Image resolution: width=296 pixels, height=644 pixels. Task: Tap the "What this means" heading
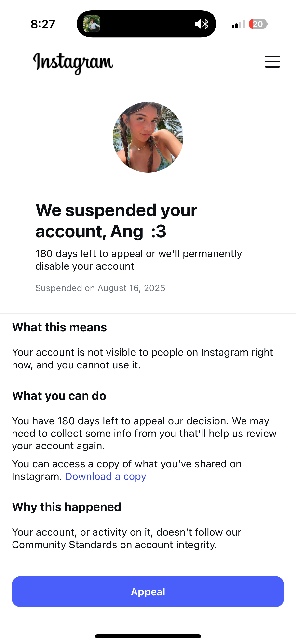[59, 327]
